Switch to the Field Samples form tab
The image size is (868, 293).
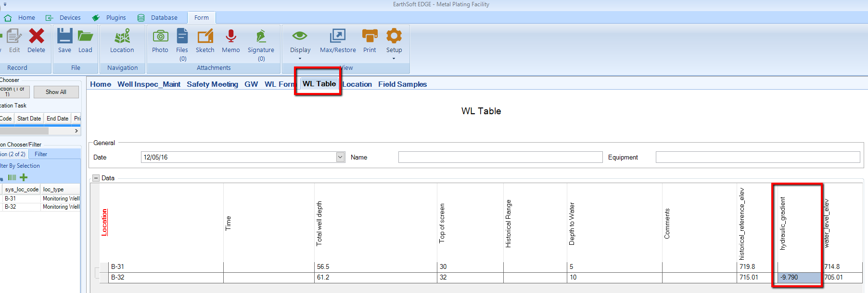coord(402,84)
